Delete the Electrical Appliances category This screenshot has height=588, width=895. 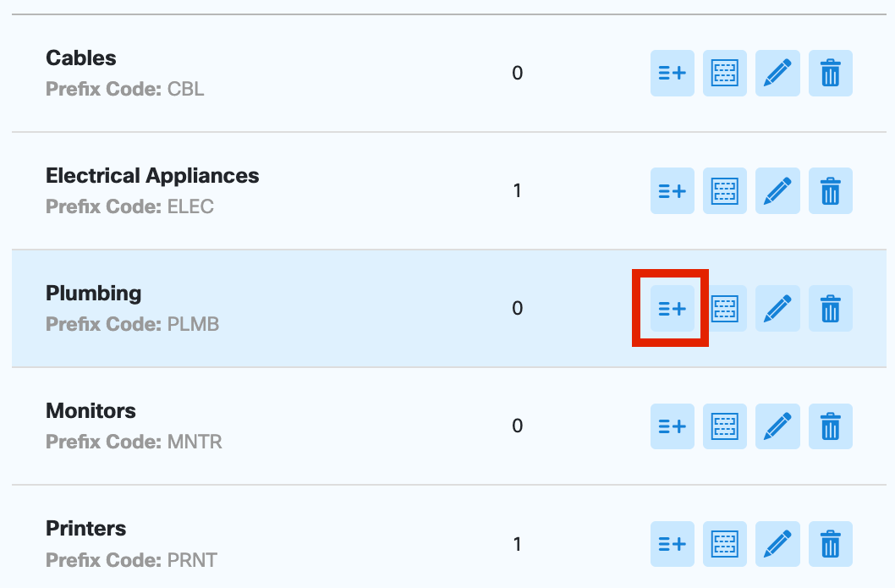(830, 190)
